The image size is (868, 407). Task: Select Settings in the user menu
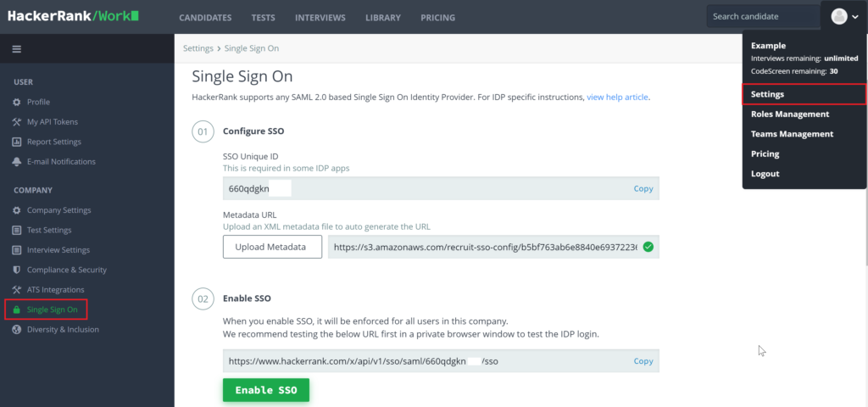tap(767, 94)
